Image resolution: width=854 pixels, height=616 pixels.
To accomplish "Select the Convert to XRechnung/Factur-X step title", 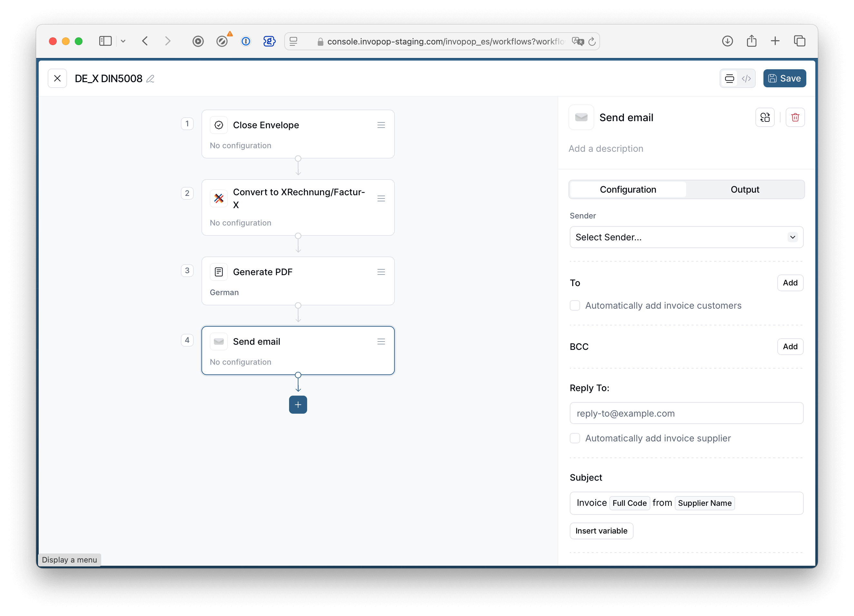I will click(299, 198).
